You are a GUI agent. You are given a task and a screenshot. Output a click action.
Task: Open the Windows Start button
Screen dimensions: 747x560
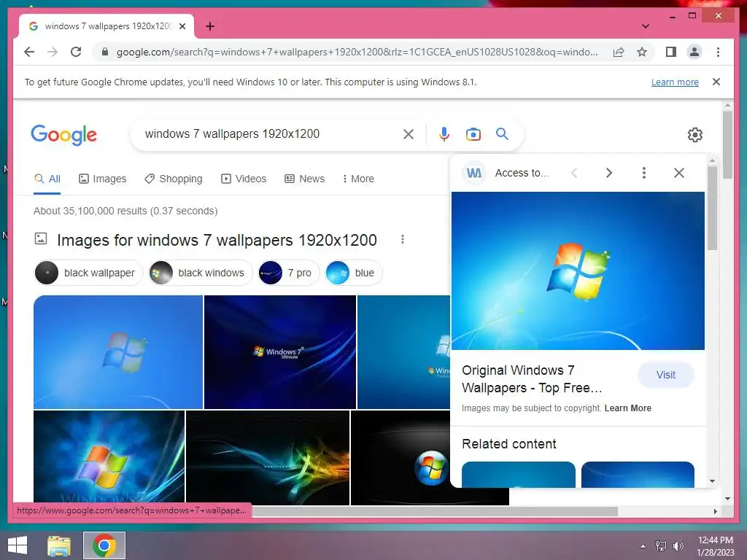point(18,545)
